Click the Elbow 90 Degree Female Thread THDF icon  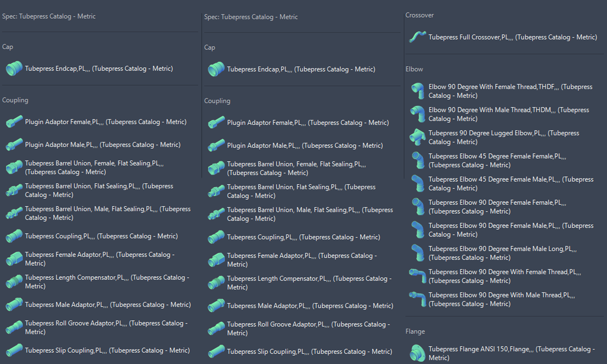click(417, 91)
